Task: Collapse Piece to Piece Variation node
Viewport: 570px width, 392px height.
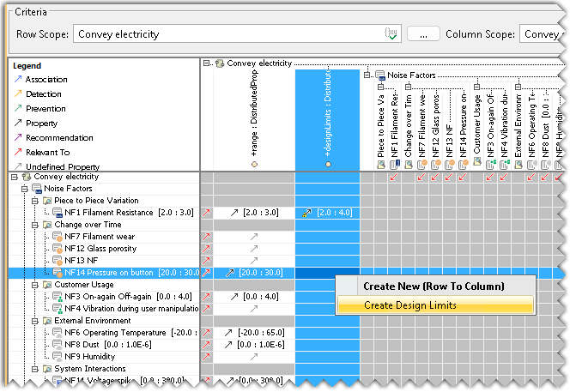Action: pyautogui.click(x=35, y=201)
